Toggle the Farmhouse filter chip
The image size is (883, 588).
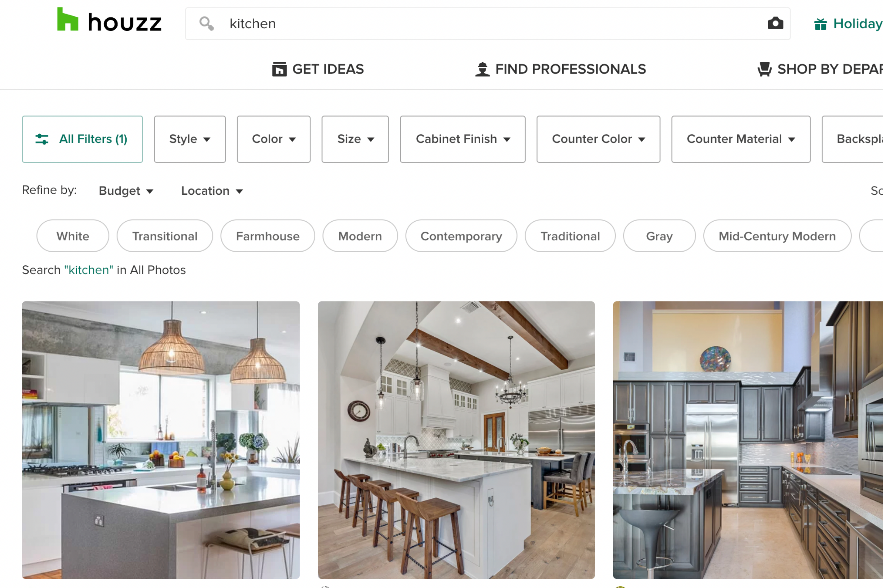(x=268, y=236)
